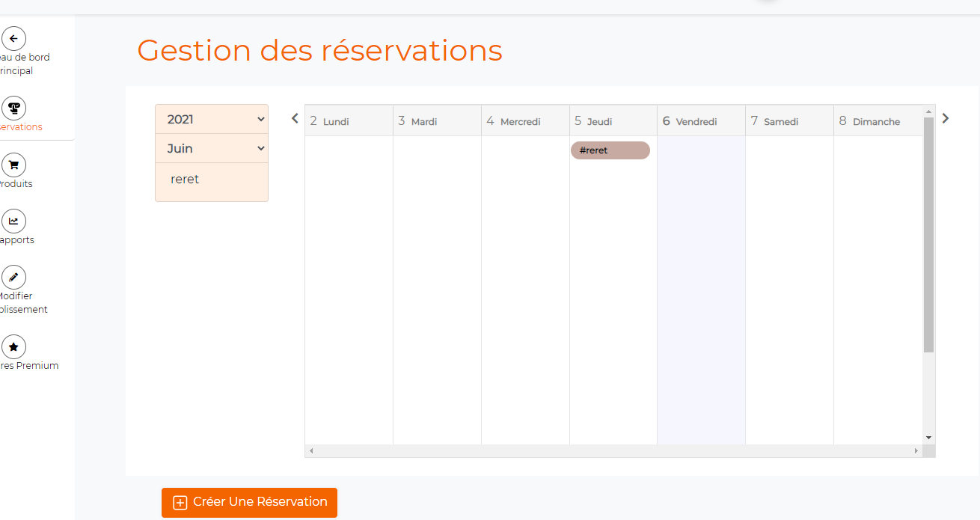Select the 2 Lundi column header
The image size is (980, 520).
coord(349,121)
